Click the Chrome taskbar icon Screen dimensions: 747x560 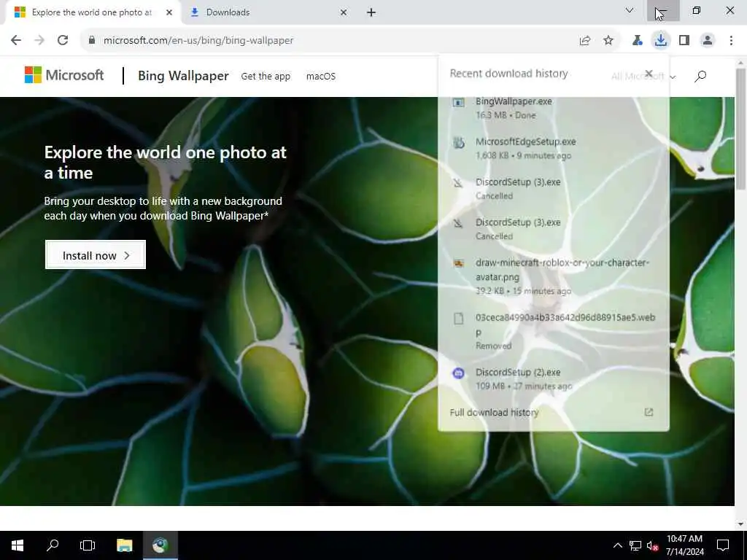[160, 545]
